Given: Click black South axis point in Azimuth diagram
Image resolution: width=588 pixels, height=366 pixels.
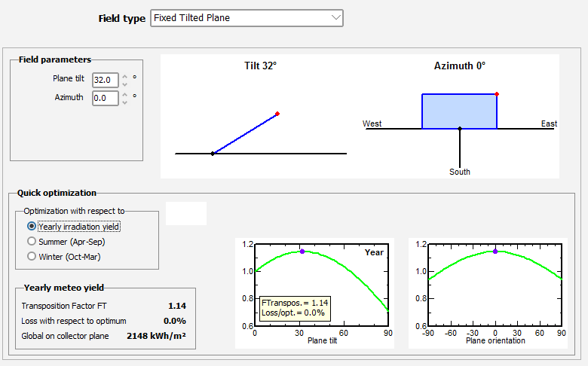Looking at the screenshot, I should (x=460, y=129).
